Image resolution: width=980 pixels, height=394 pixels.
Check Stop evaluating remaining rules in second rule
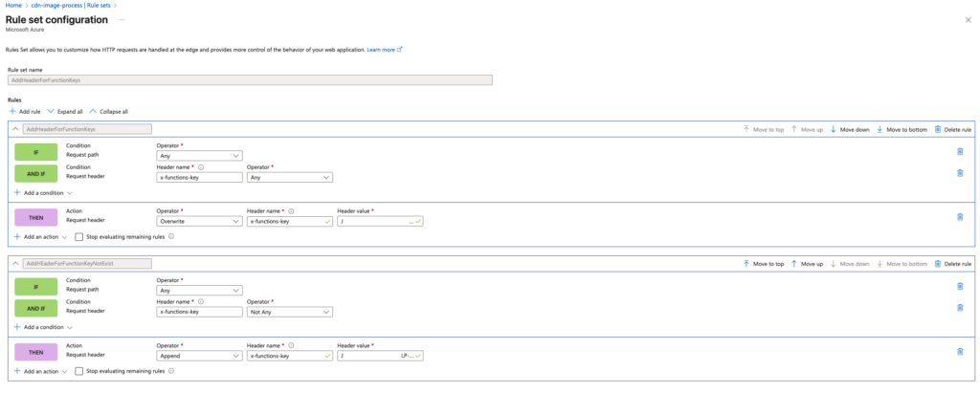(79, 370)
